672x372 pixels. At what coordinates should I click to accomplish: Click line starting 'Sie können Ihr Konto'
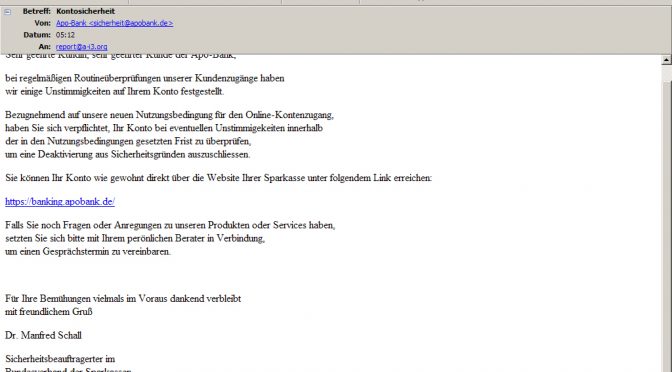[x=219, y=178]
